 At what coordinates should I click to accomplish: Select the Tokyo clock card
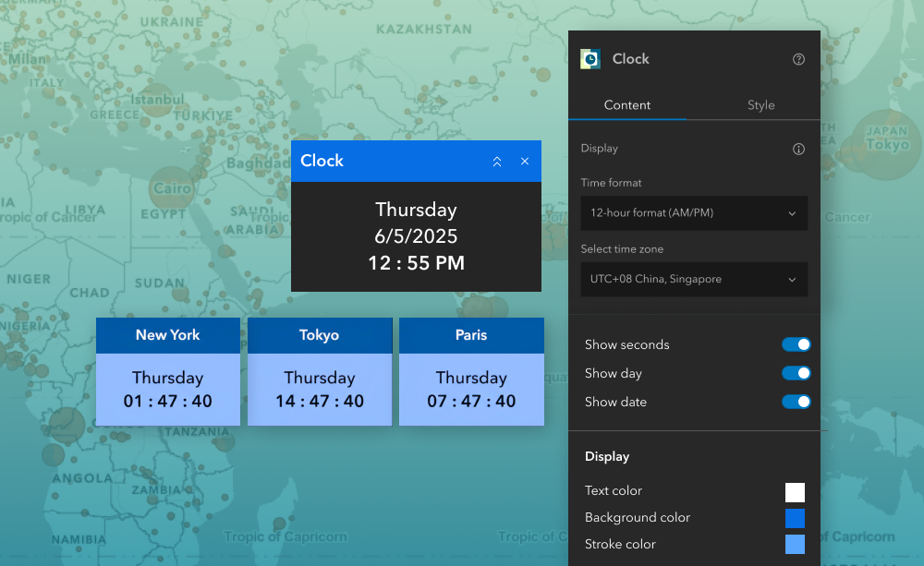(320, 388)
